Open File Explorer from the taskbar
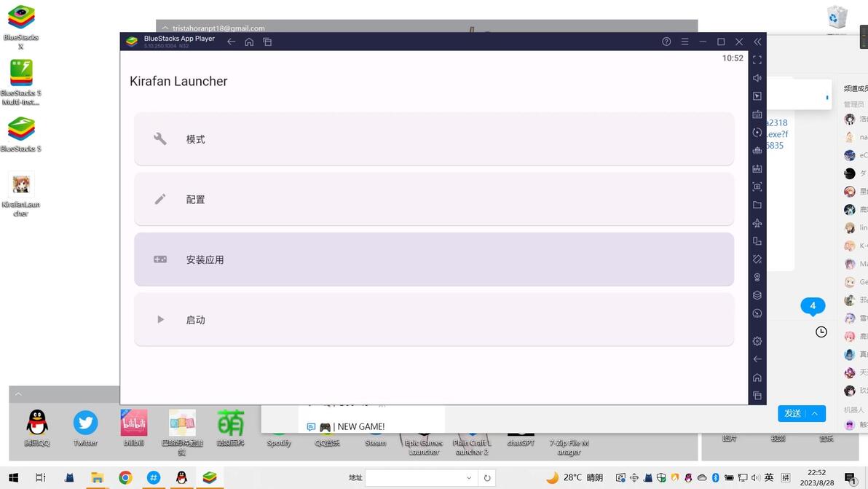 point(98,477)
